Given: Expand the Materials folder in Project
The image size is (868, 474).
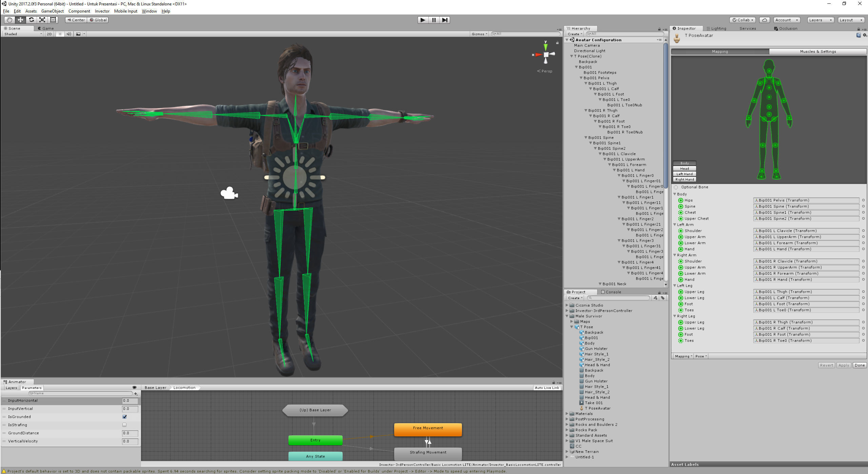Looking at the screenshot, I should point(567,414).
